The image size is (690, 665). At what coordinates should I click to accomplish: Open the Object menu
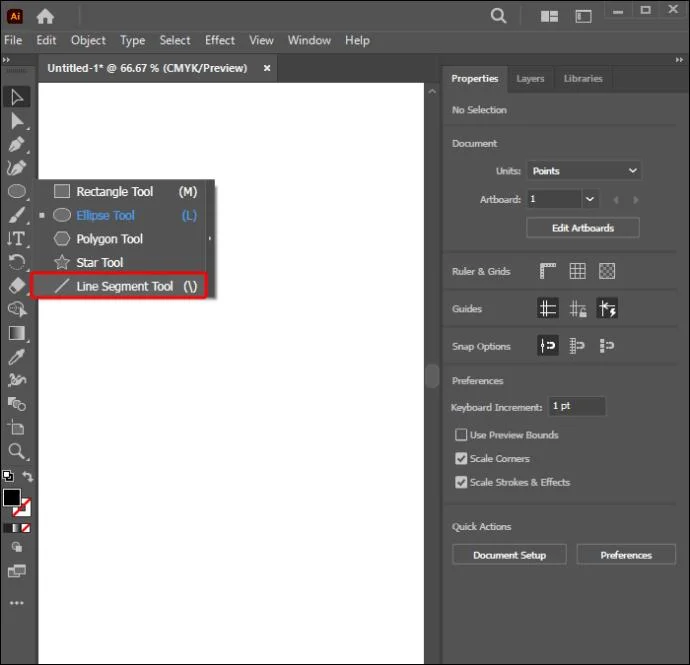88,40
